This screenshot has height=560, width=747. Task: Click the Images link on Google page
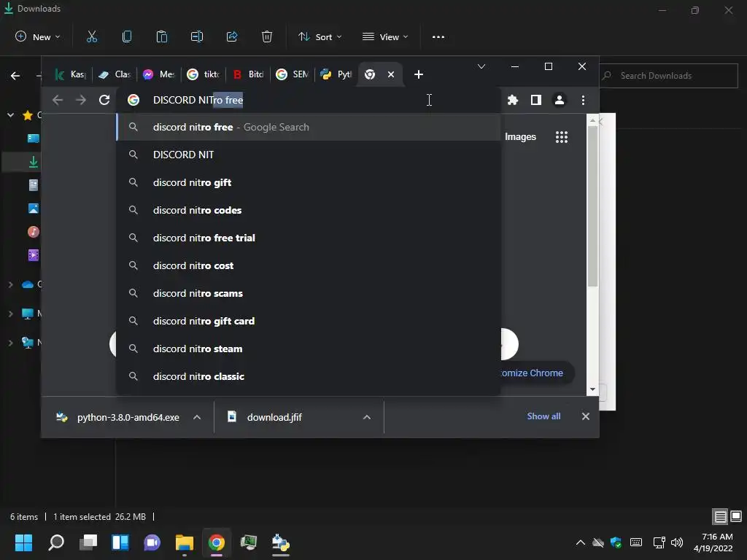(520, 137)
